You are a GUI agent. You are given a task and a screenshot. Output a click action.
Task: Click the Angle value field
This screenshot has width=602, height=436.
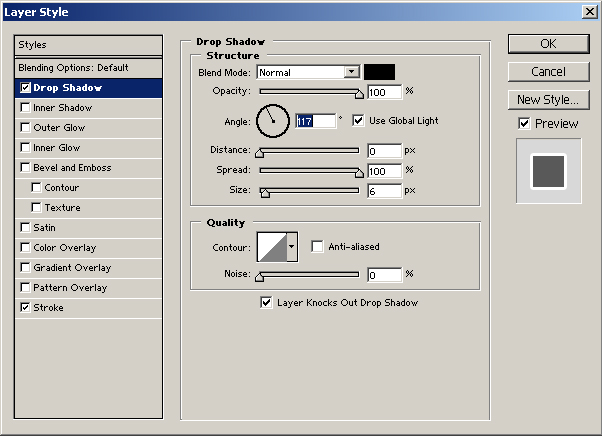(316, 121)
